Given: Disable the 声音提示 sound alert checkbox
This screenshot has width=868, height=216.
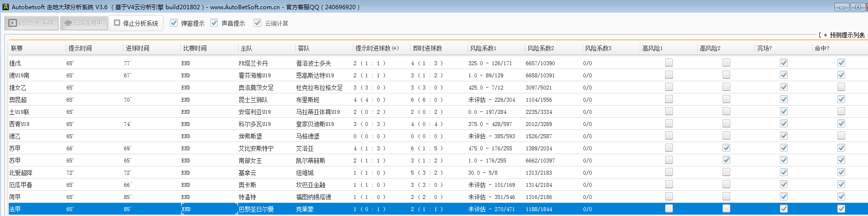Looking at the screenshot, I should pos(214,23).
